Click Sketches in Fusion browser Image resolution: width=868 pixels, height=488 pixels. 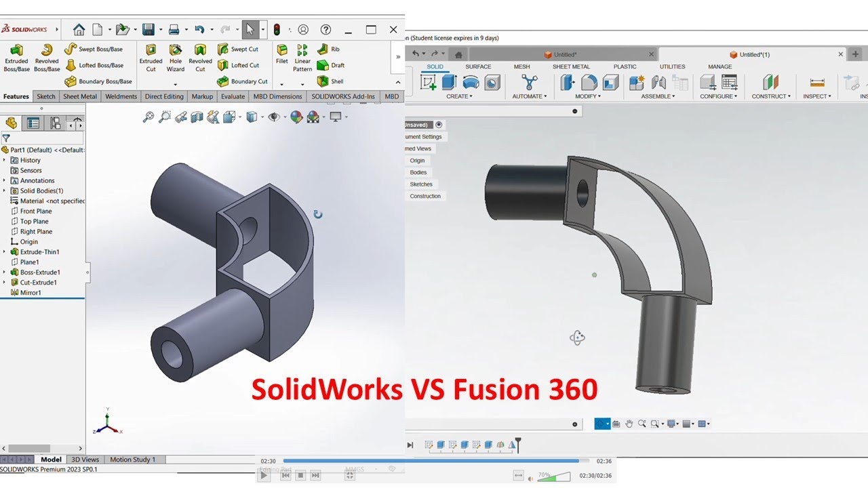click(421, 184)
